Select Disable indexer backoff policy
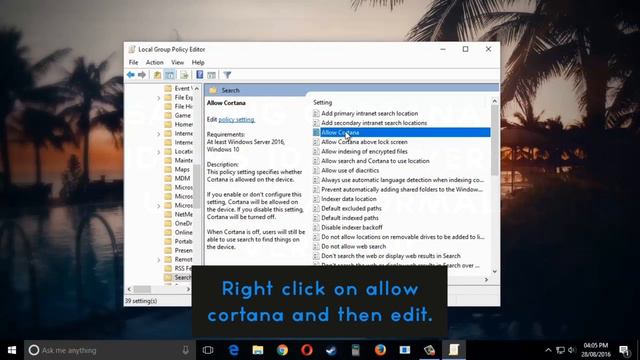This screenshot has height=360, width=640. [351, 227]
